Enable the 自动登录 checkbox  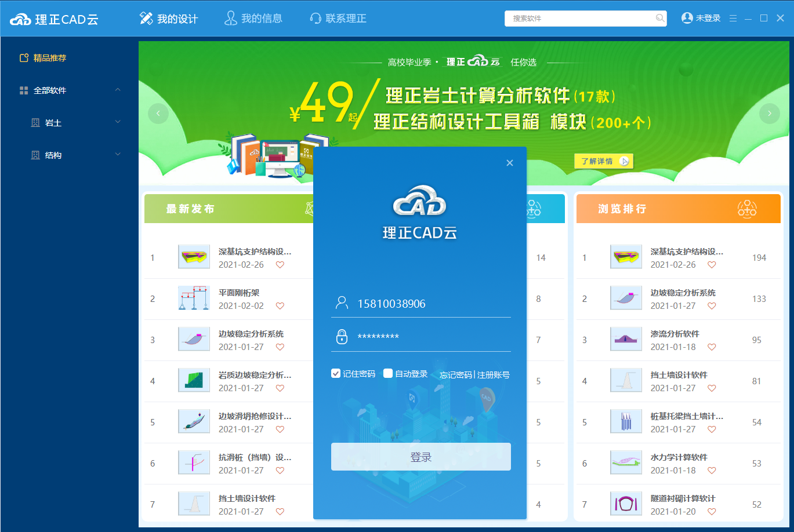click(388, 374)
